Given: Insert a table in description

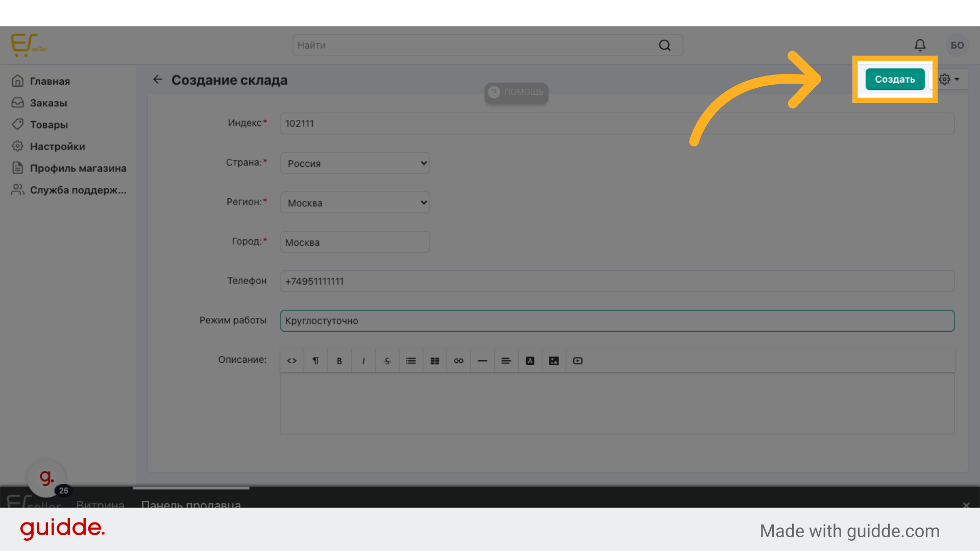Looking at the screenshot, I should click(x=435, y=361).
